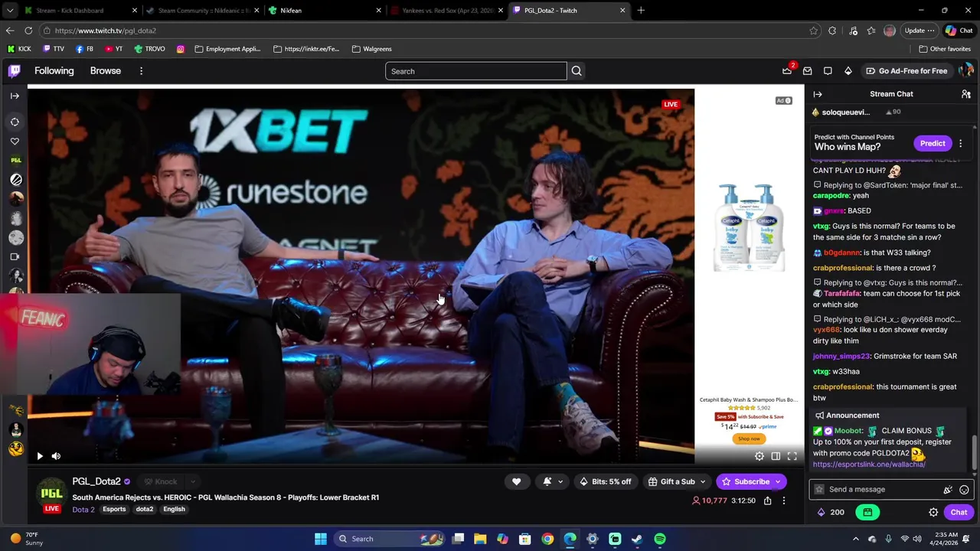Open prediction options three dots
The width and height of the screenshot is (980, 551).
pos(960,143)
